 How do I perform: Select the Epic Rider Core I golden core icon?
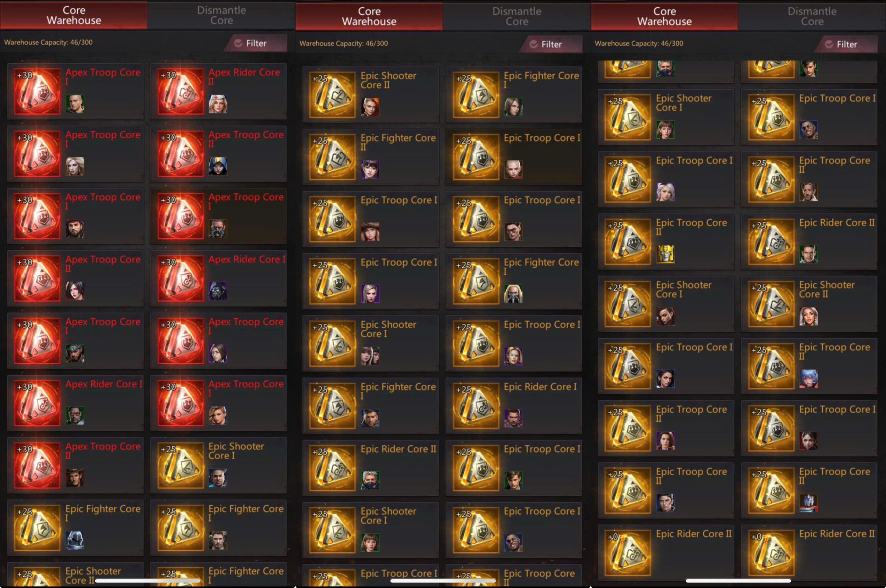[x=476, y=406]
